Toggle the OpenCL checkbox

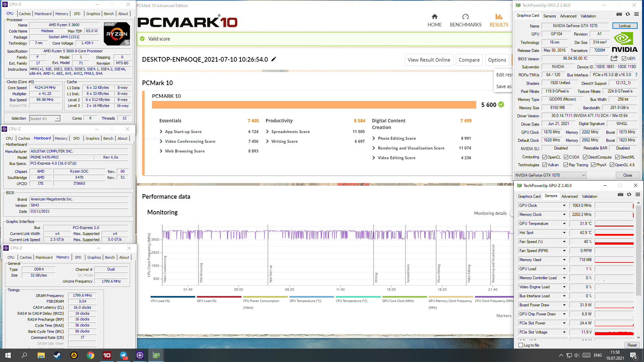pos(545,157)
